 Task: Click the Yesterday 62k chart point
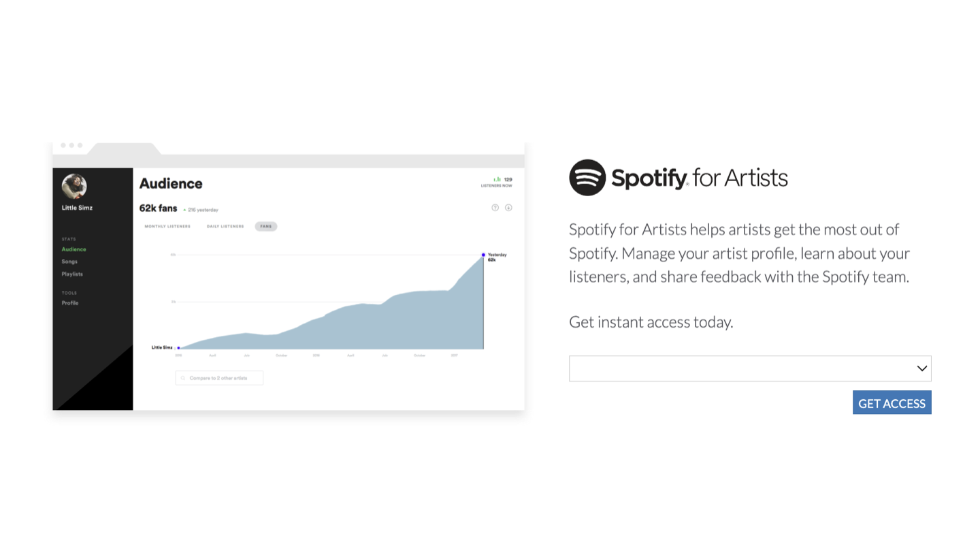(483, 255)
